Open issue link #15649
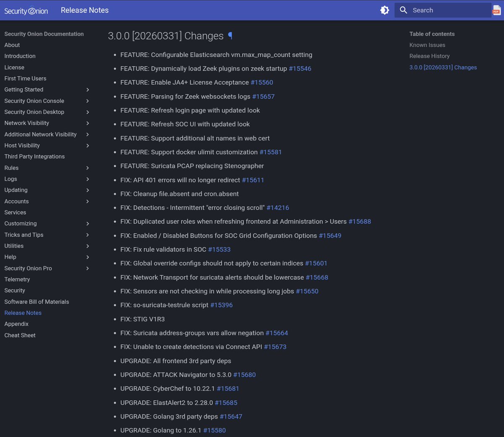Viewport: 504px width, 437px height. [x=330, y=236]
